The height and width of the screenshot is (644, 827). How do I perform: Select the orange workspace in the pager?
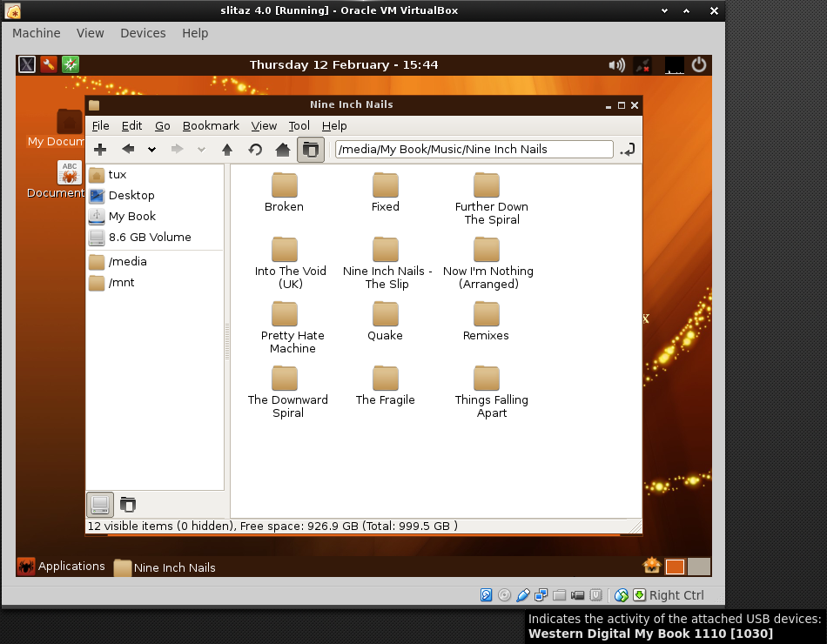675,567
